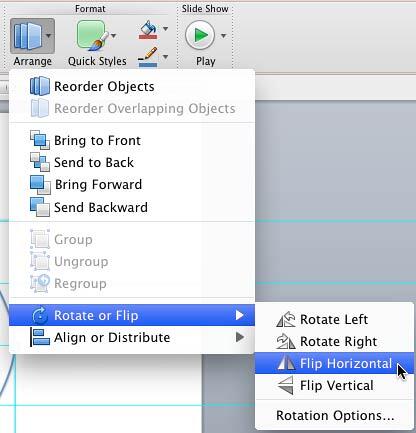Click the Rotate or Flip circular arrow icon

point(40,315)
